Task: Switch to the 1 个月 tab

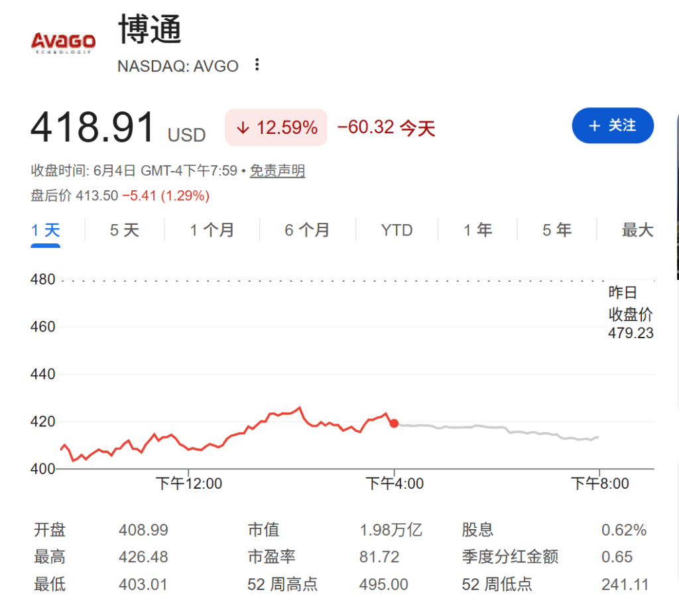Action: point(212,230)
